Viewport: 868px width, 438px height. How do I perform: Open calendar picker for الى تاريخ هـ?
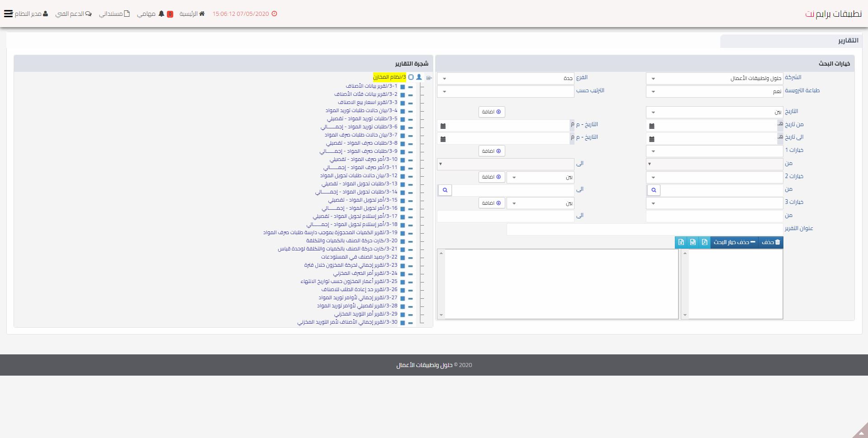coord(652,139)
